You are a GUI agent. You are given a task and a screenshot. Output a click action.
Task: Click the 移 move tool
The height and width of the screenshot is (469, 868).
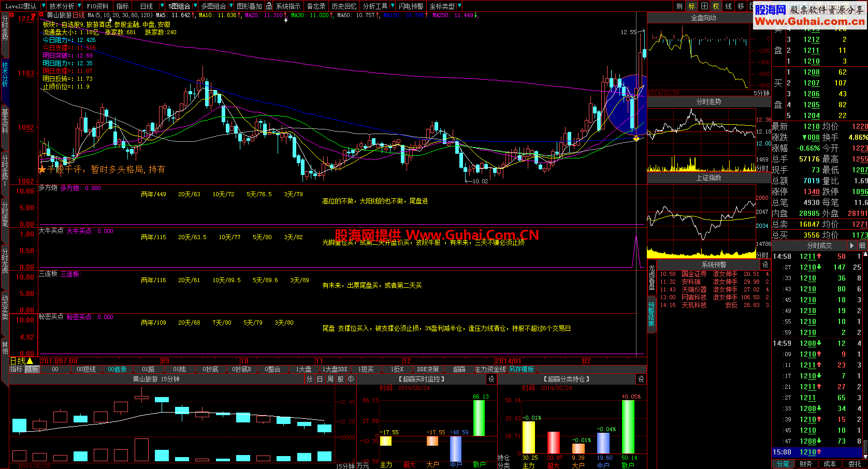741,6
